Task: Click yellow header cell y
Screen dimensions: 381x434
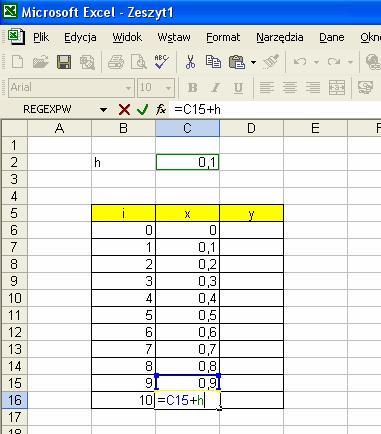Action: coord(251,213)
